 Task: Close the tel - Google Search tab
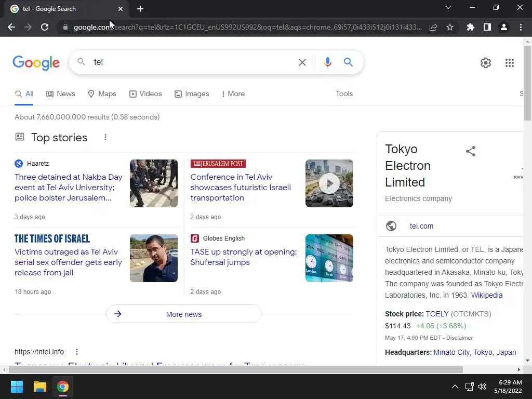click(x=121, y=9)
